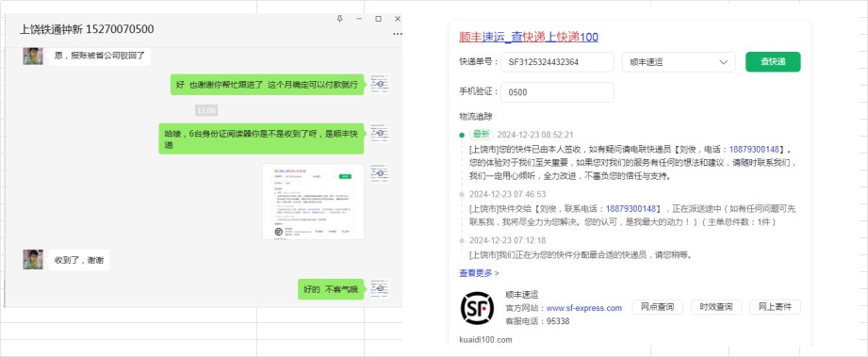Click the 网上寄件 button

click(775, 307)
